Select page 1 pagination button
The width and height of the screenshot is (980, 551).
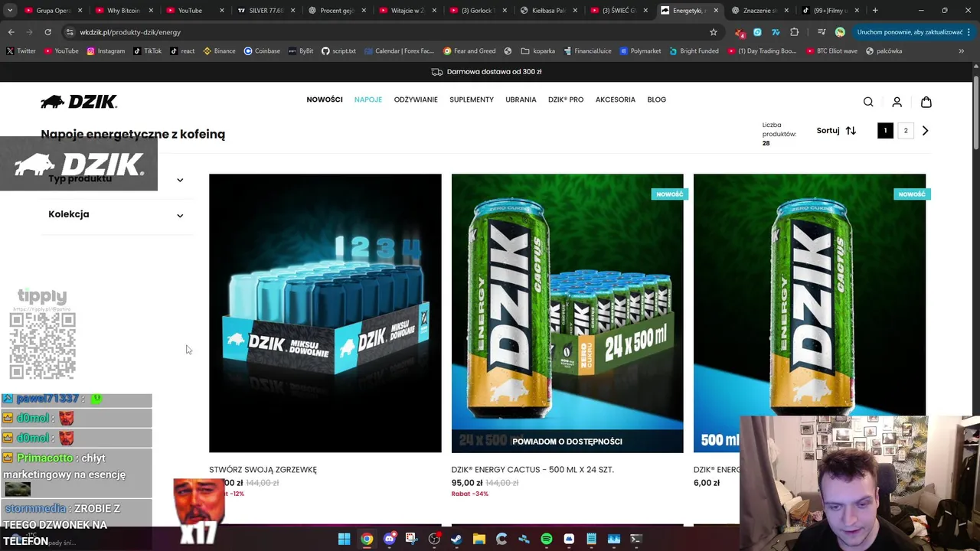[885, 131]
